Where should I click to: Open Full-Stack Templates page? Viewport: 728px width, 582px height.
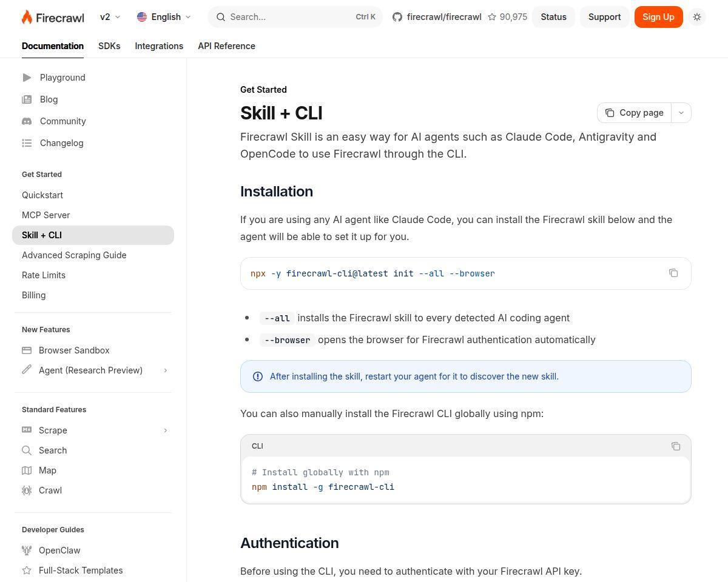pyautogui.click(x=81, y=570)
